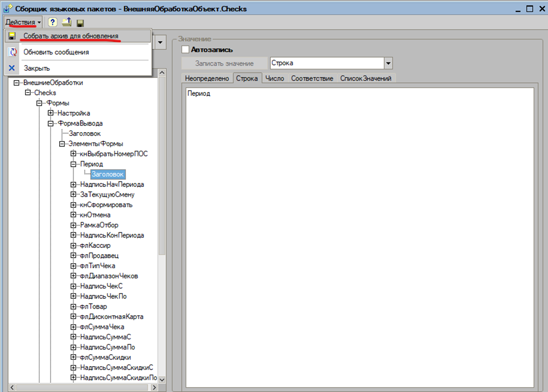The width and height of the screenshot is (548, 392).
Task: Open the Строка type dropdown arrow
Action: [x=389, y=63]
